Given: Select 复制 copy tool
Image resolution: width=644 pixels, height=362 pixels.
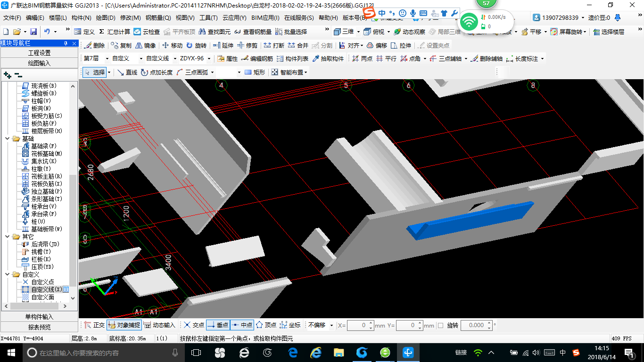Looking at the screenshot, I should click(x=121, y=45).
